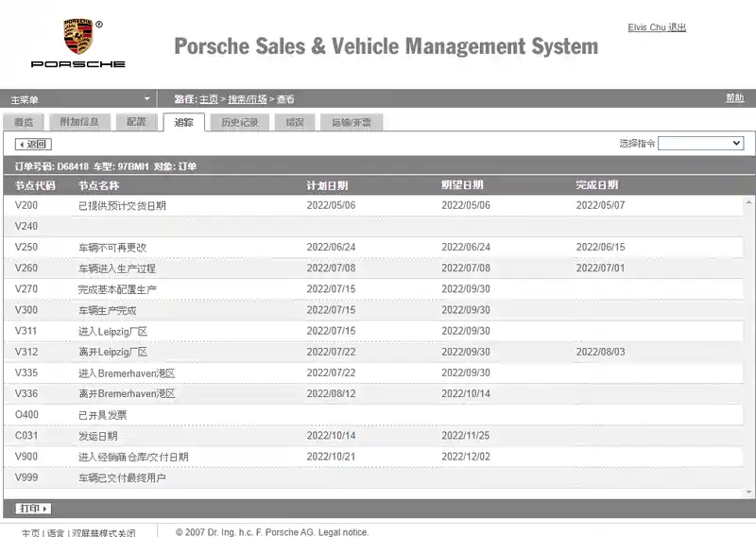Open the 选择指令 command dropdown
The height and width of the screenshot is (537, 756).
pos(700,144)
